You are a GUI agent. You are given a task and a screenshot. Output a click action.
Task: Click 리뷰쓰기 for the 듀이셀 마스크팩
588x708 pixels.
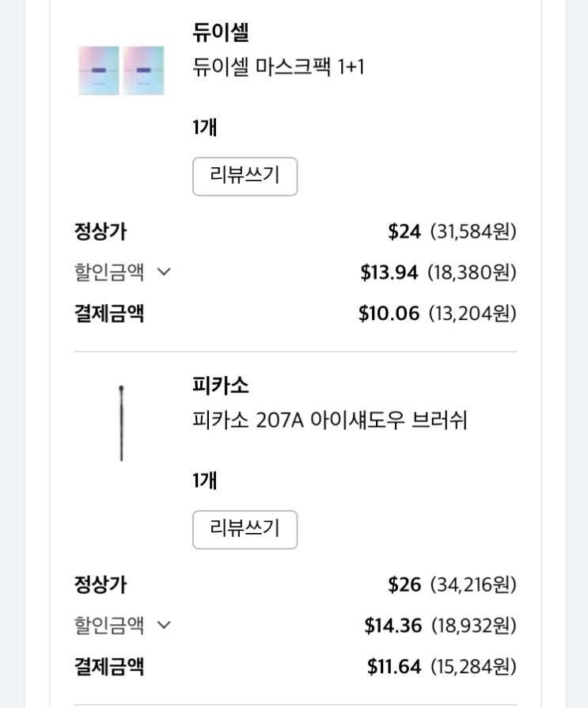point(245,176)
